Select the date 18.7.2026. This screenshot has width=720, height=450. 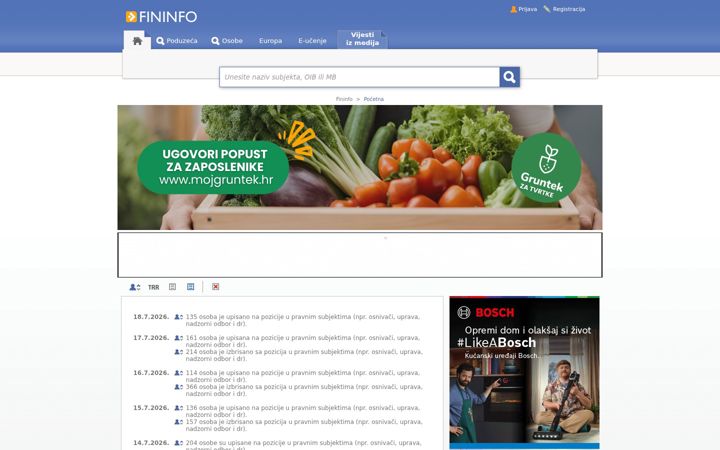[x=151, y=317]
